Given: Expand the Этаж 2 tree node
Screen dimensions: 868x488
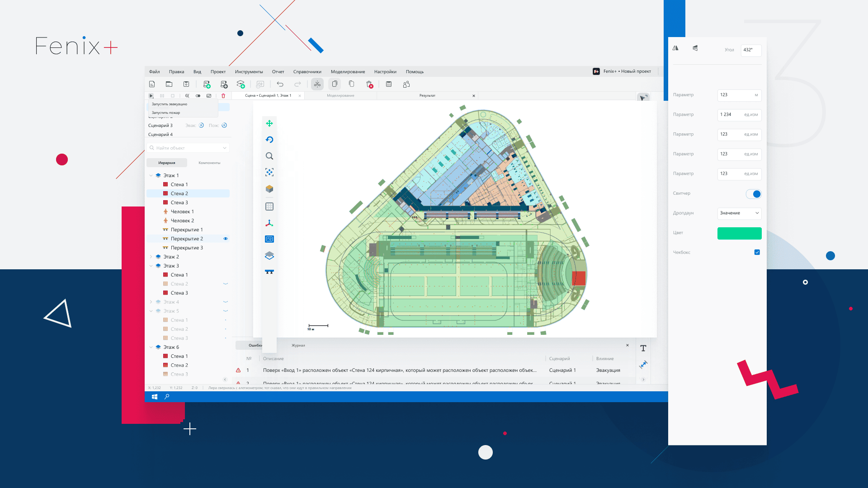Looking at the screenshot, I should click(x=151, y=257).
